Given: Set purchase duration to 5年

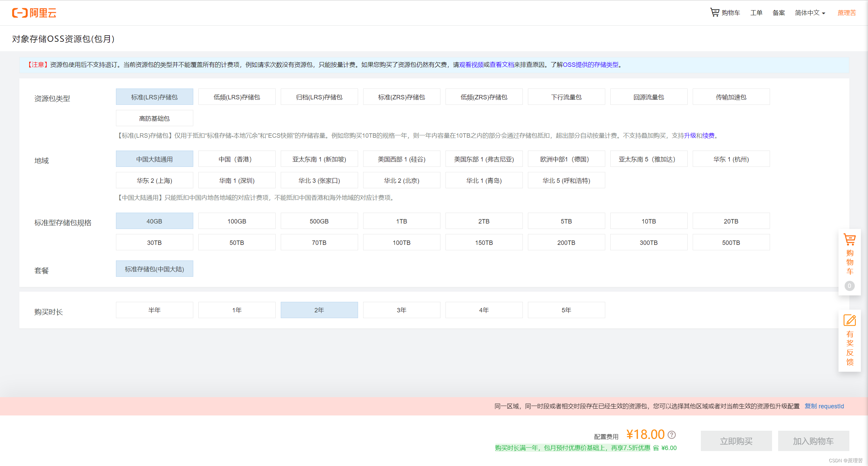Looking at the screenshot, I should pyautogui.click(x=567, y=310).
